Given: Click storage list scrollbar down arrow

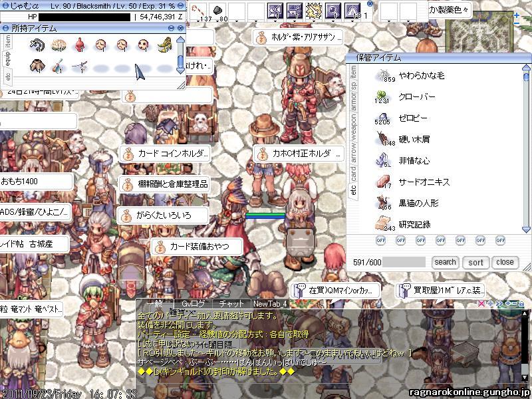Looking at the screenshot, I should coord(526,229).
